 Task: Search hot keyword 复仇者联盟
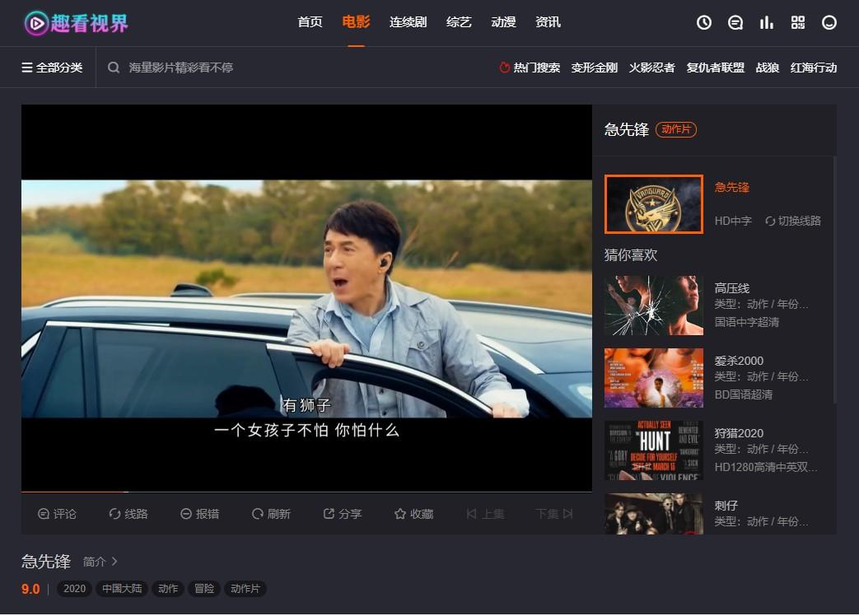tap(716, 68)
